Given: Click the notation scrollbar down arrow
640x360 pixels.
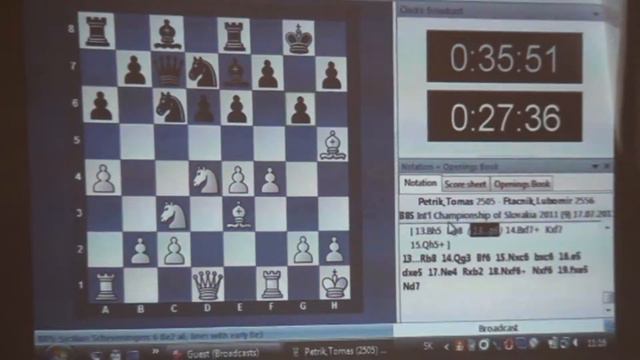Looking at the screenshot, I should 608,310.
